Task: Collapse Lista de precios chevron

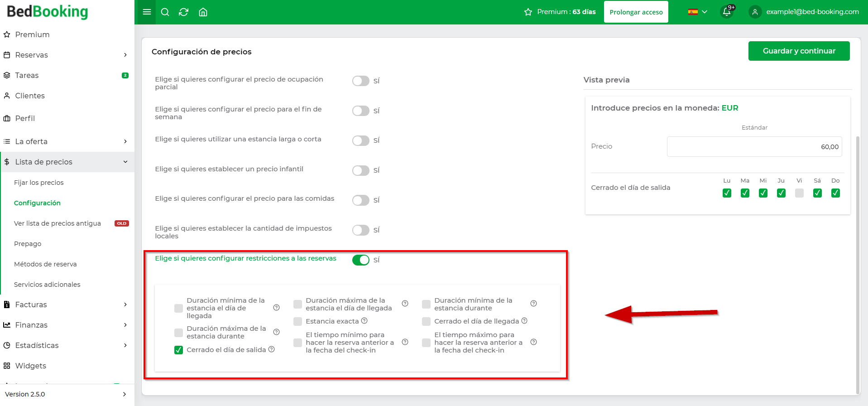Action: (x=125, y=162)
